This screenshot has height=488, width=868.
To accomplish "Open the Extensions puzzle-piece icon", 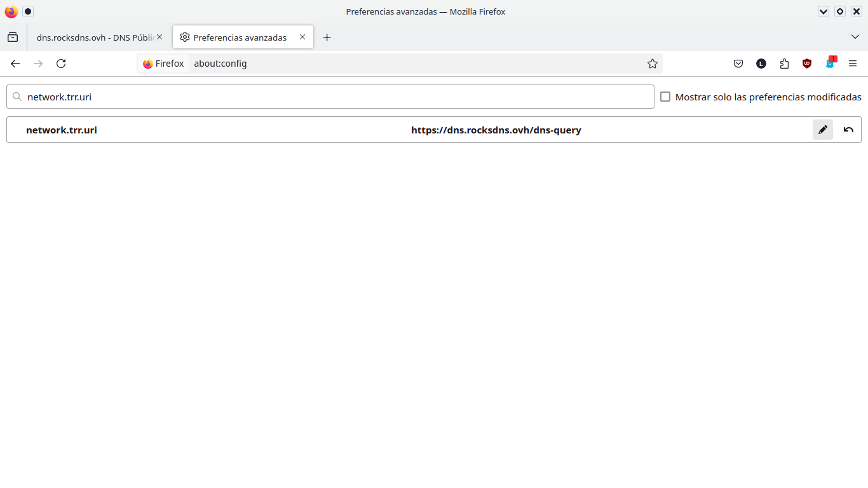I will click(x=784, y=64).
